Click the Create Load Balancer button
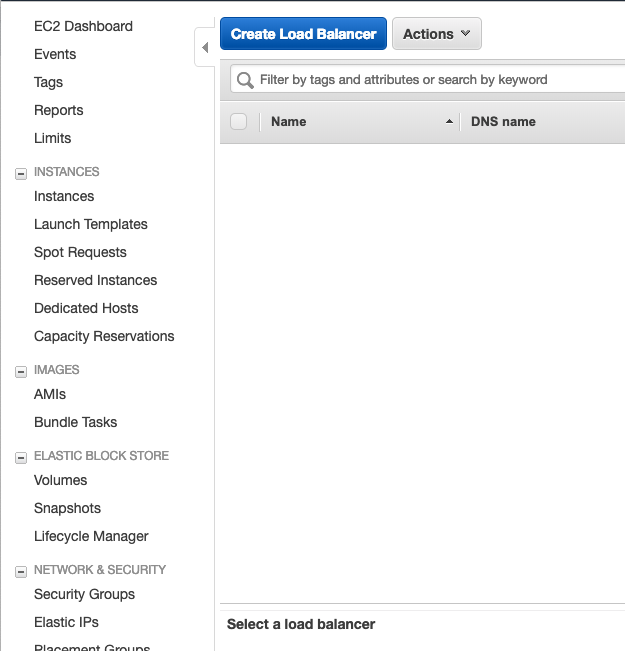 click(303, 34)
